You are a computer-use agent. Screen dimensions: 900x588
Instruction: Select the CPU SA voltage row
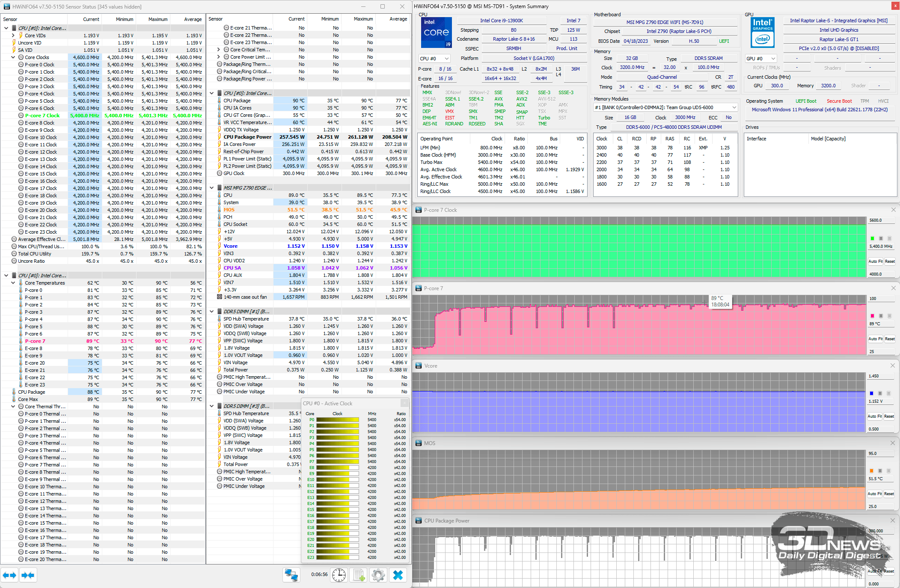click(308, 268)
